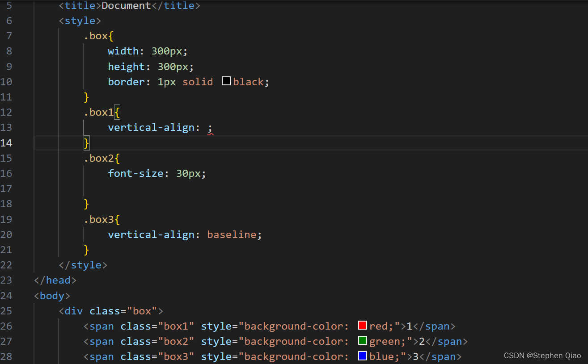The width and height of the screenshot is (588, 364).
Task: Click the 'height' property name
Action: [x=127, y=66]
